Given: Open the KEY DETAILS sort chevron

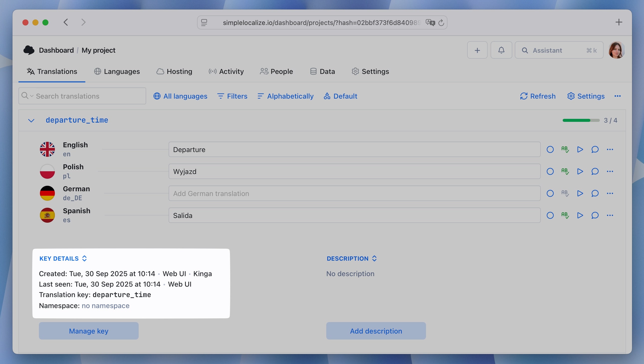Looking at the screenshot, I should click(85, 258).
